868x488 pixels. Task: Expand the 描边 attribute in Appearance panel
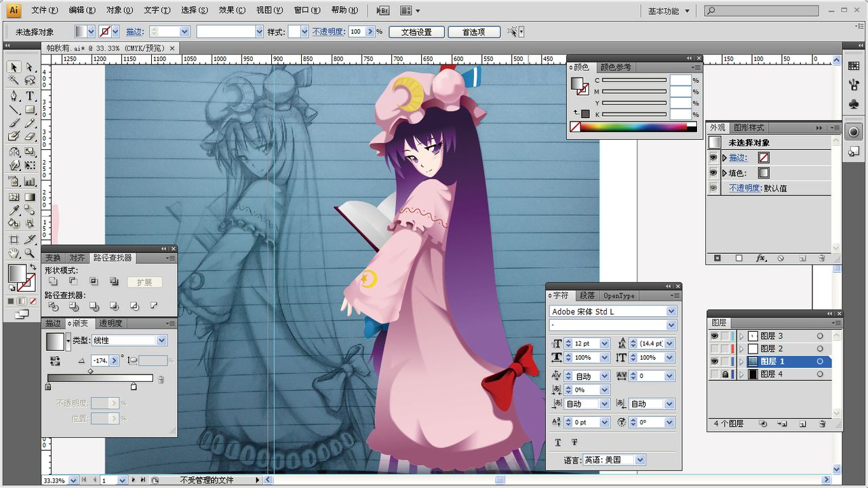(x=724, y=157)
